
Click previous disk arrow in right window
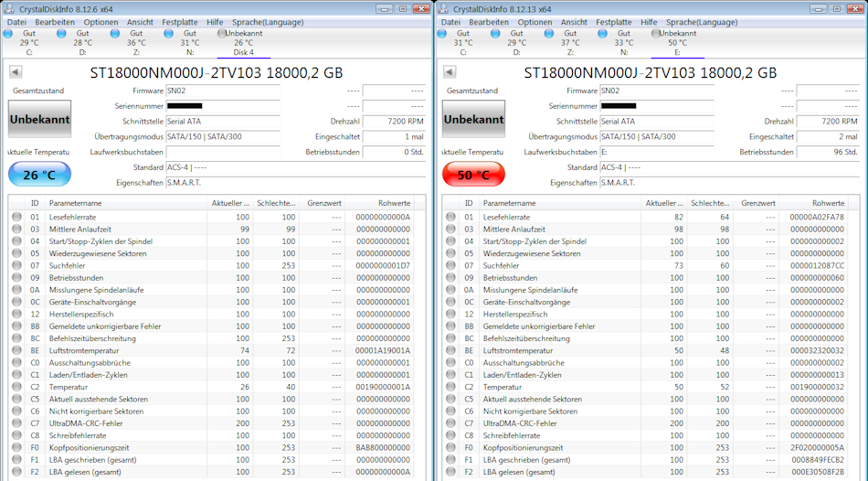450,72
